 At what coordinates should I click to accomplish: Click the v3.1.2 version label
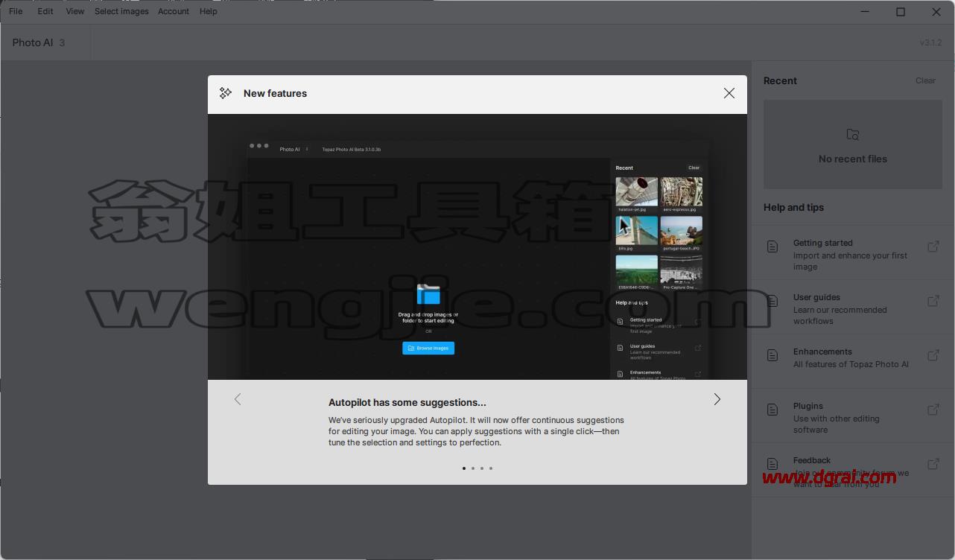tap(930, 42)
